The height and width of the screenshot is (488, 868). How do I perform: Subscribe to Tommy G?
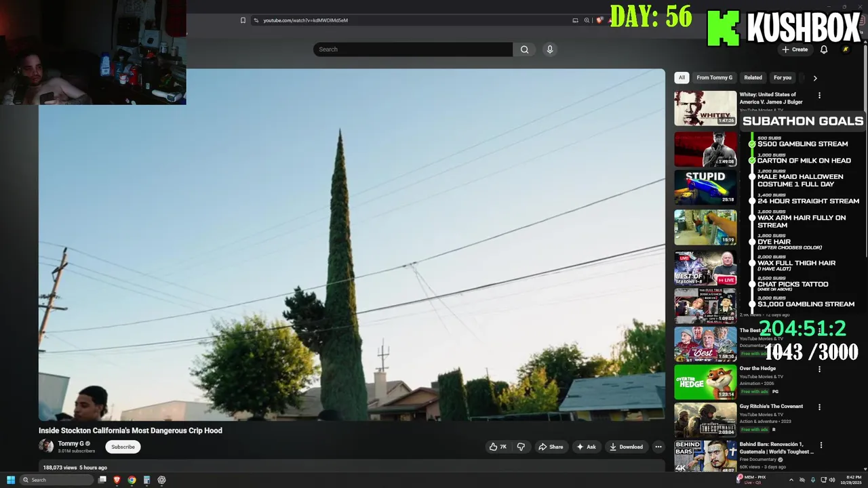pyautogui.click(x=123, y=447)
